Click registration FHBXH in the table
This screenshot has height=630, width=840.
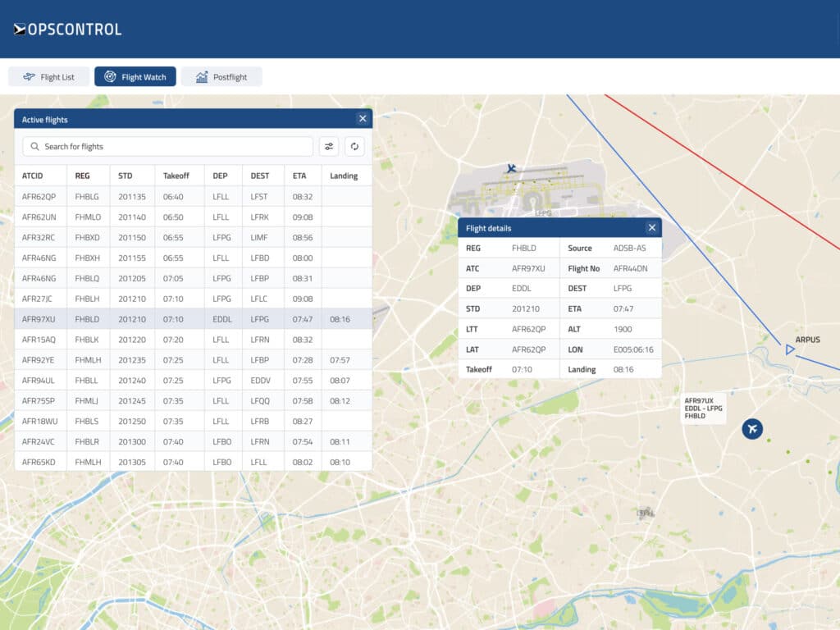[x=87, y=258]
